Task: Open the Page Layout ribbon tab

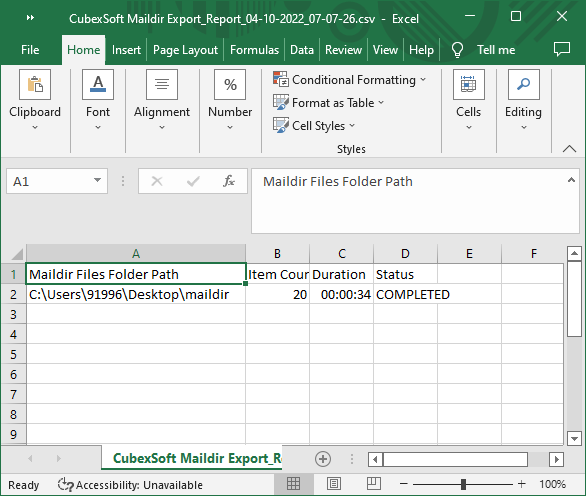Action: tap(185, 50)
